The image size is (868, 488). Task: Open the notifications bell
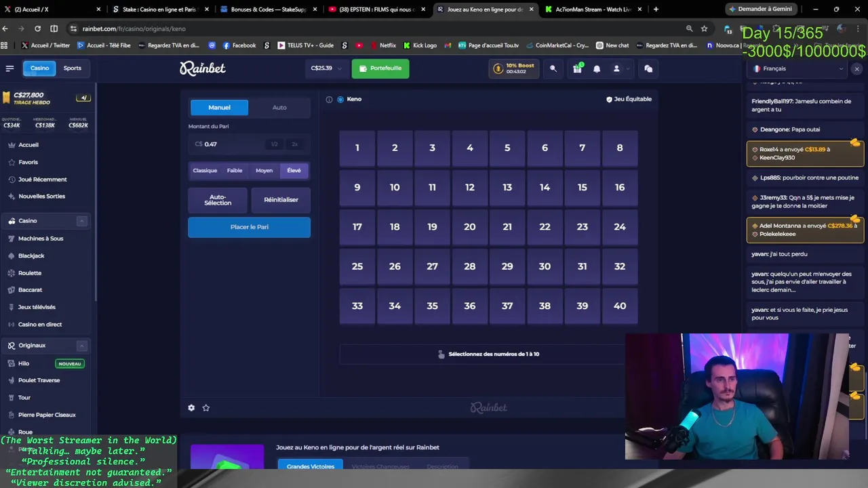[597, 68]
